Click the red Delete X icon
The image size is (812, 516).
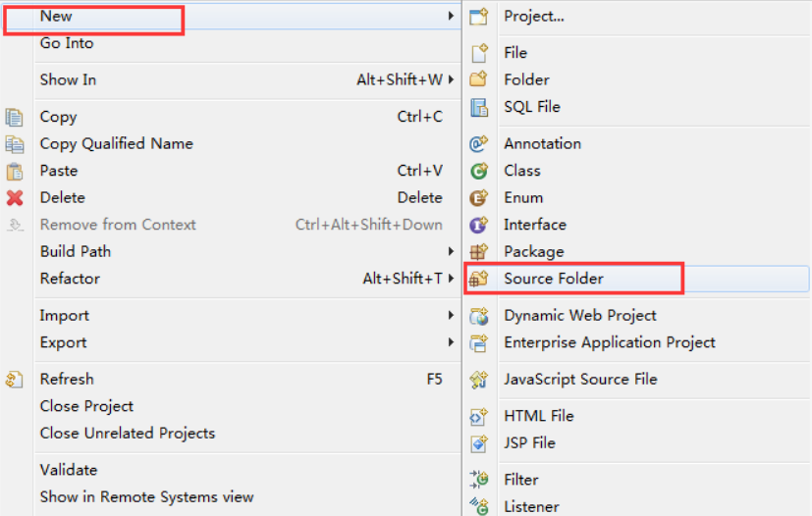click(15, 198)
